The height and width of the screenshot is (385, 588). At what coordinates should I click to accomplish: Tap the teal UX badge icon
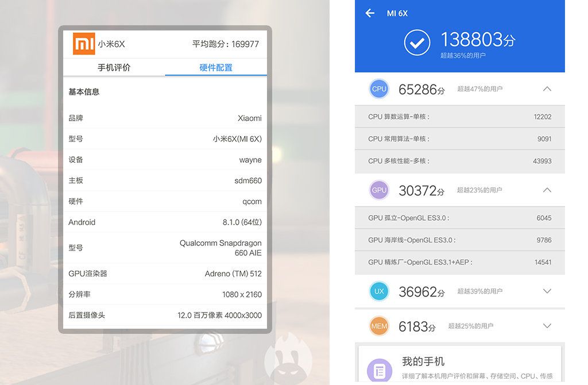[x=379, y=291]
